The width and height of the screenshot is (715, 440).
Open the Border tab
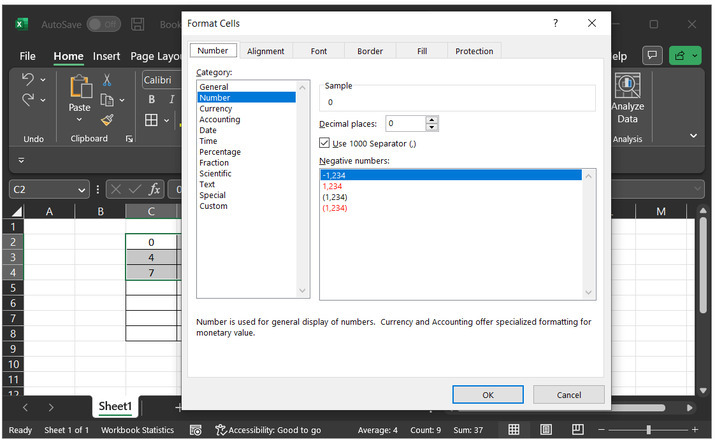point(370,51)
